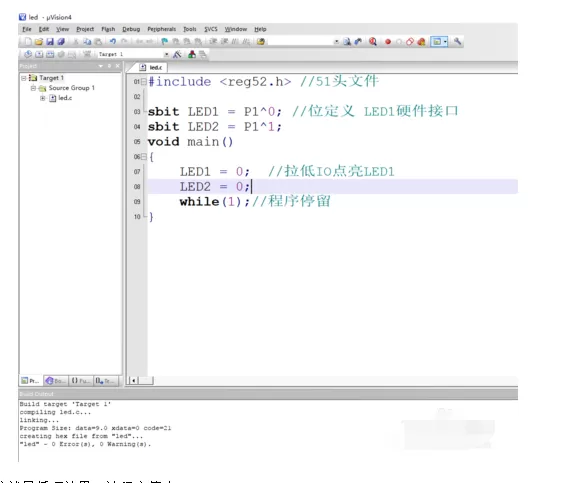Close the Project panel
The width and height of the screenshot is (567, 483).
pos(118,66)
